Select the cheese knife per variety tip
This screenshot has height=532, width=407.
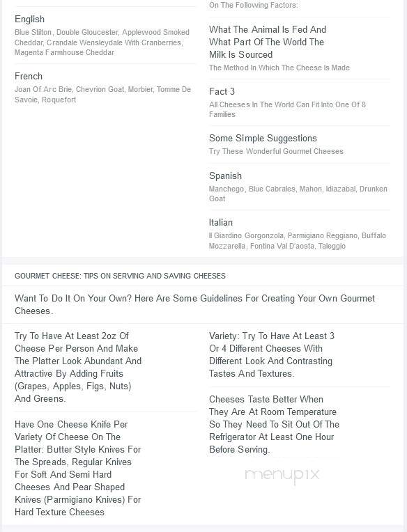78,468
